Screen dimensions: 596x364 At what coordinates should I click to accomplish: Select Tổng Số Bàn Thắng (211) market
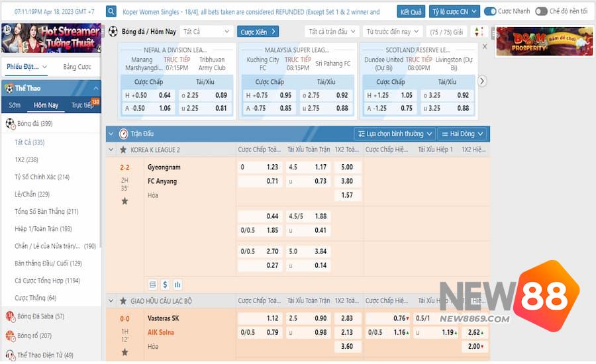pyautogui.click(x=46, y=211)
